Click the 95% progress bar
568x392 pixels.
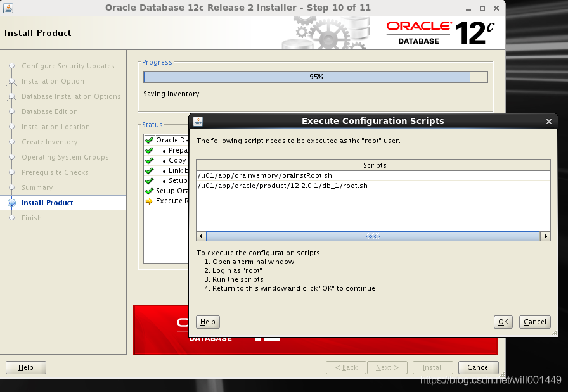(316, 77)
